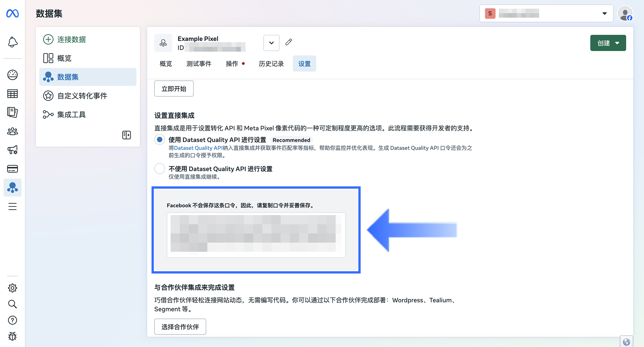
Task: Collapse the side panel with layout icon
Action: (x=127, y=135)
